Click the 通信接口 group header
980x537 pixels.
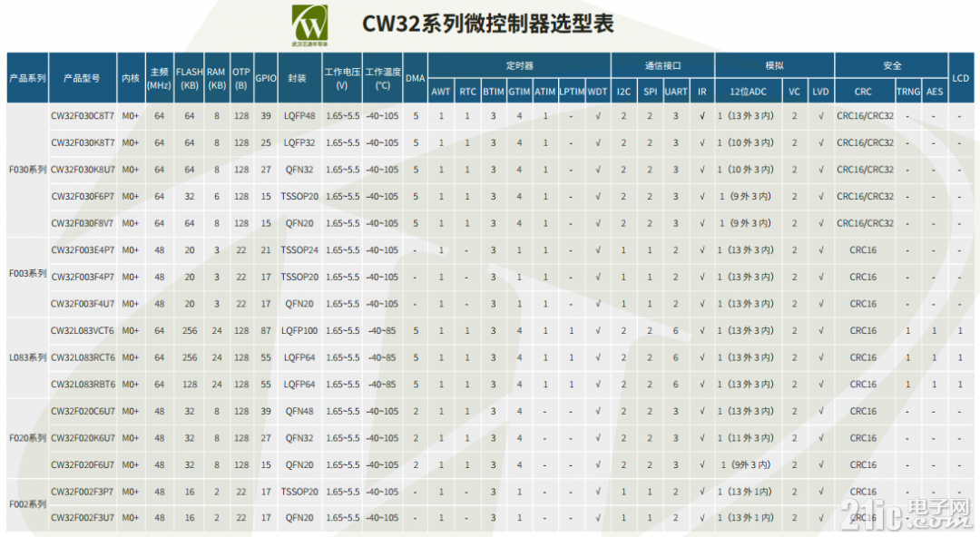[x=662, y=65]
